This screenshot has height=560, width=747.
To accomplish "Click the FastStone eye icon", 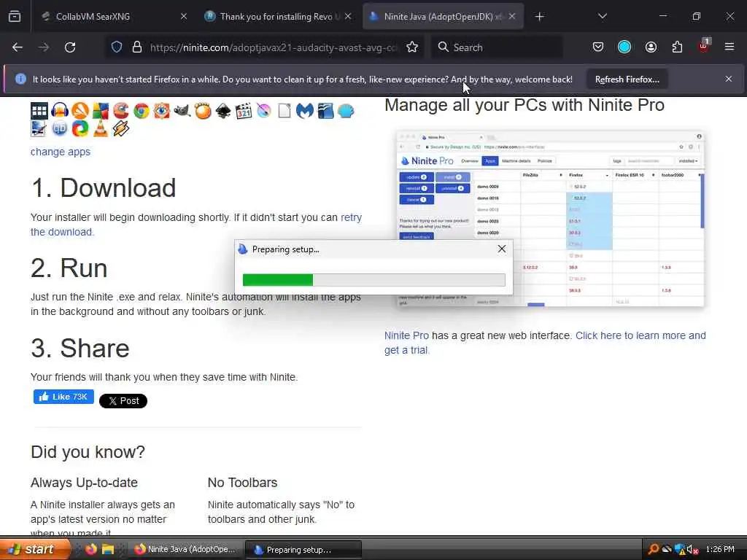I will click(162, 111).
